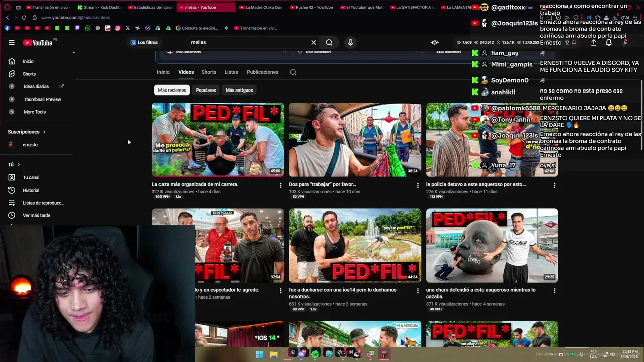Select the Más recientes filter chip

(172, 90)
